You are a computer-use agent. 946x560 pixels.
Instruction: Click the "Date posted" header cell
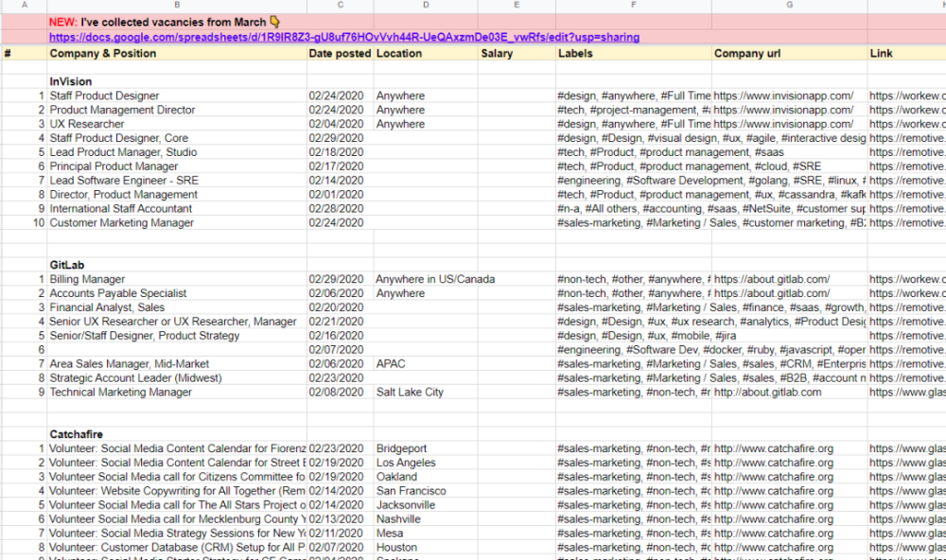[x=340, y=54]
